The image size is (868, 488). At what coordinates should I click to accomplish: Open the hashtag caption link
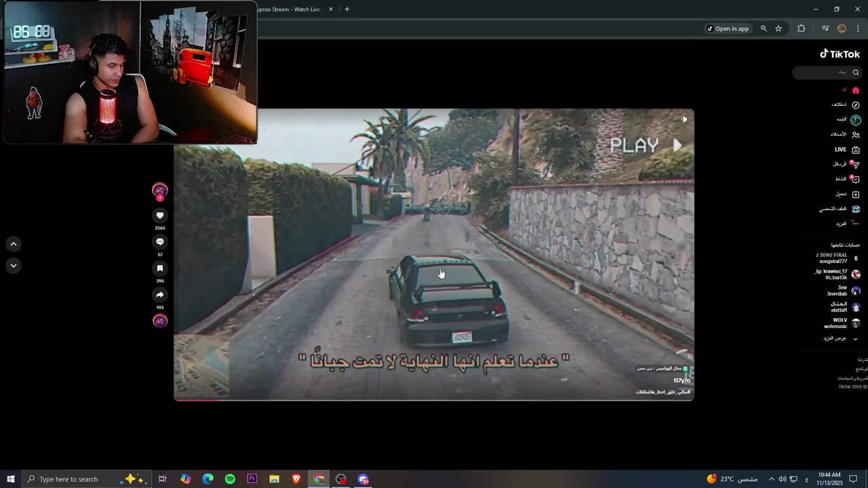pos(663,392)
